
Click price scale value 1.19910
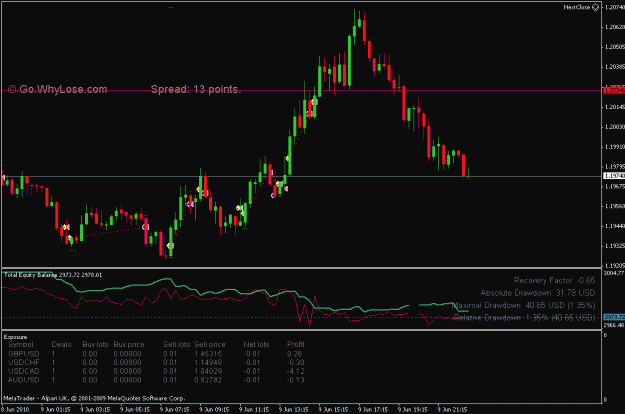(615, 147)
